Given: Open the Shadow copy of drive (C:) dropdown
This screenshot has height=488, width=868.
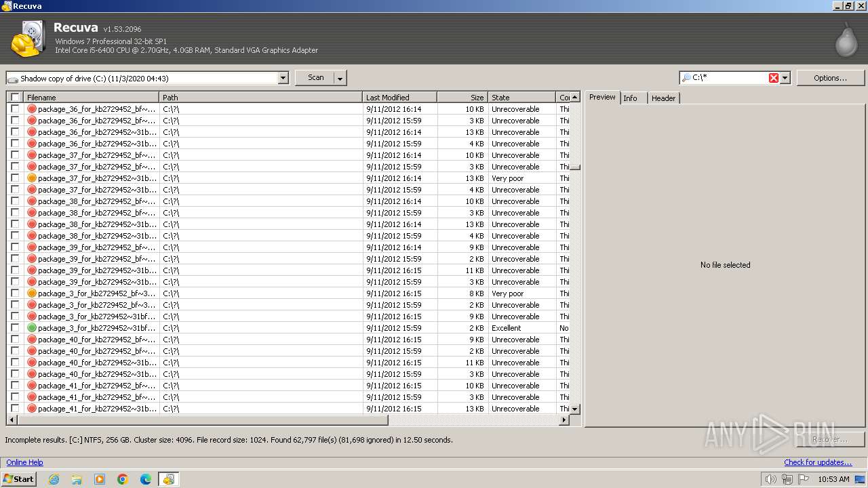Looking at the screenshot, I should (x=283, y=78).
